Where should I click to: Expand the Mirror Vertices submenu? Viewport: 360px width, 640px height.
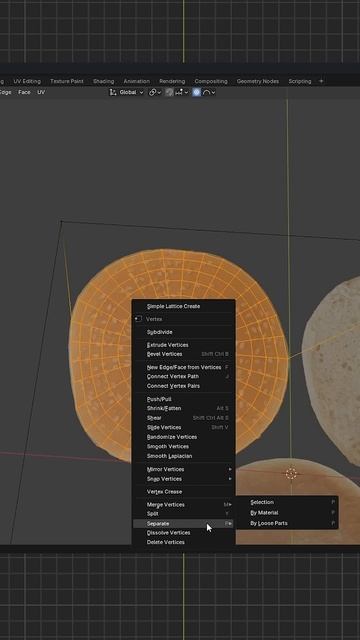183,469
